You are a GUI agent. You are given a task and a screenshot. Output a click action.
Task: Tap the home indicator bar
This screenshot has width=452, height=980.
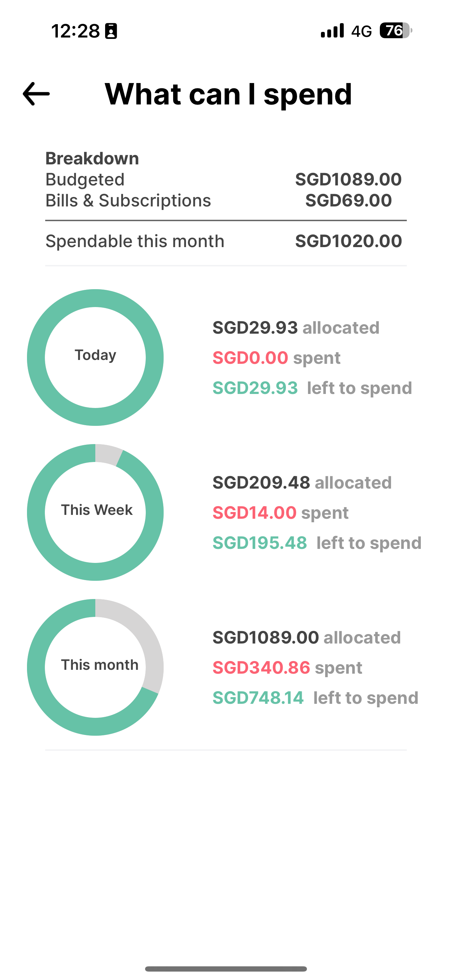click(226, 968)
